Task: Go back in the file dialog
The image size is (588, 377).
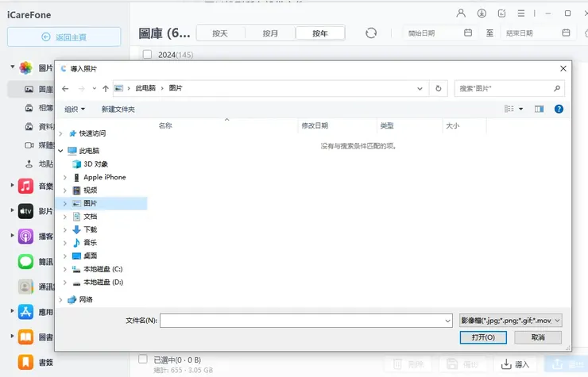Action: 65,88
